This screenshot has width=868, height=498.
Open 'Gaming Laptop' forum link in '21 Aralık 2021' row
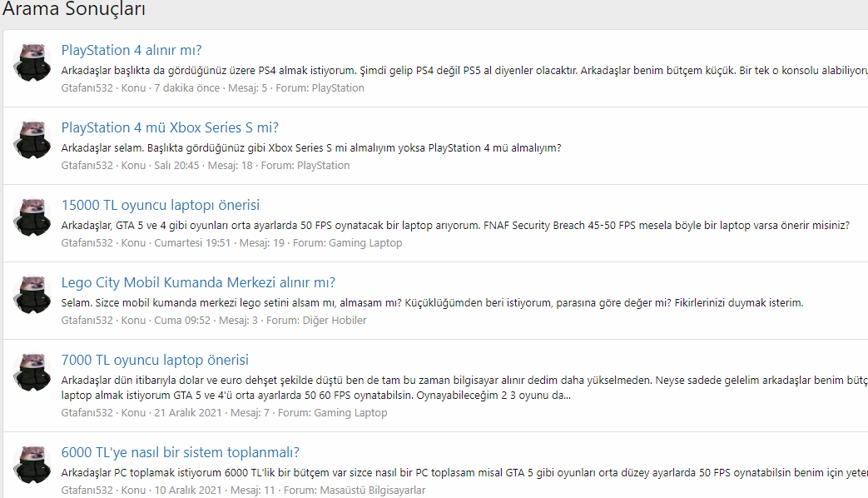(x=350, y=413)
